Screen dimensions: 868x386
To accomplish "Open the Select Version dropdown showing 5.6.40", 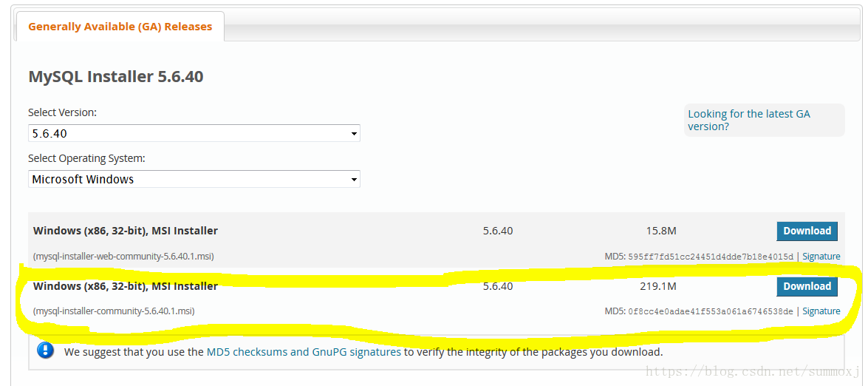I will coord(194,133).
